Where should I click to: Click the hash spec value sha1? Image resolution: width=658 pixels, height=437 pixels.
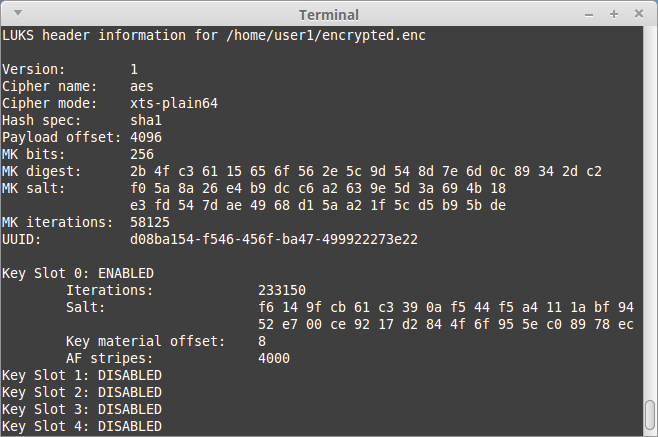point(145,120)
